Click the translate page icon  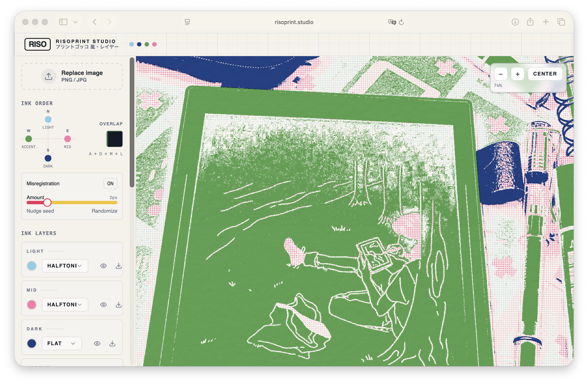click(392, 22)
